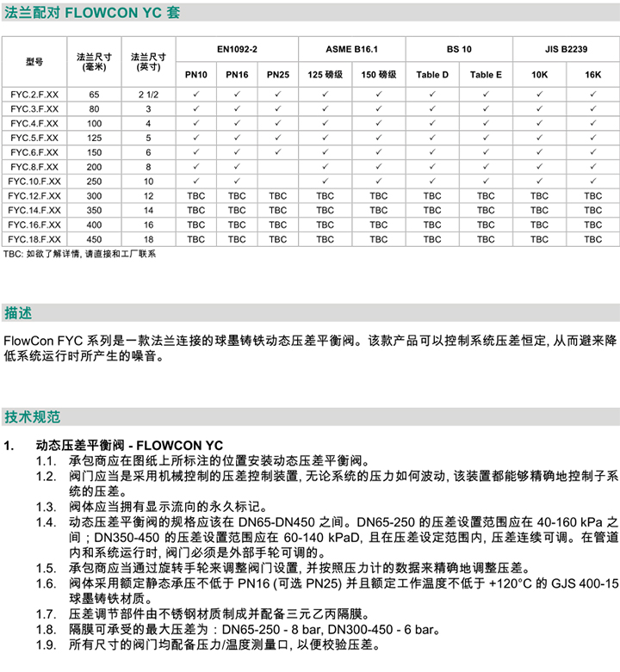Image resolution: width=620 pixels, height=672 pixels.
Task: Click the '2 1/2' inch size cell
Action: pyautogui.click(x=148, y=95)
